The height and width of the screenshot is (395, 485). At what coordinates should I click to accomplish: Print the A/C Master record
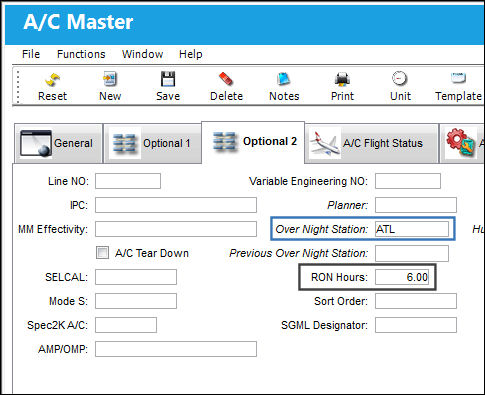[342, 87]
